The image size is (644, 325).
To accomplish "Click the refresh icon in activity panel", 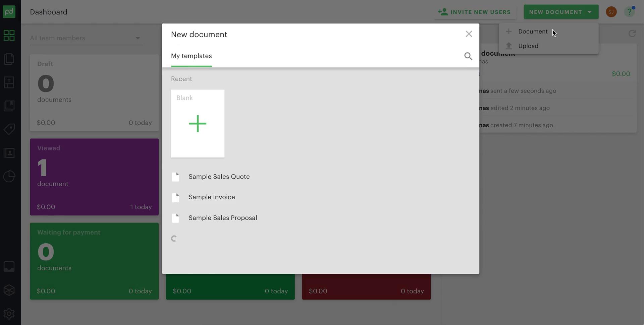I will [x=632, y=34].
